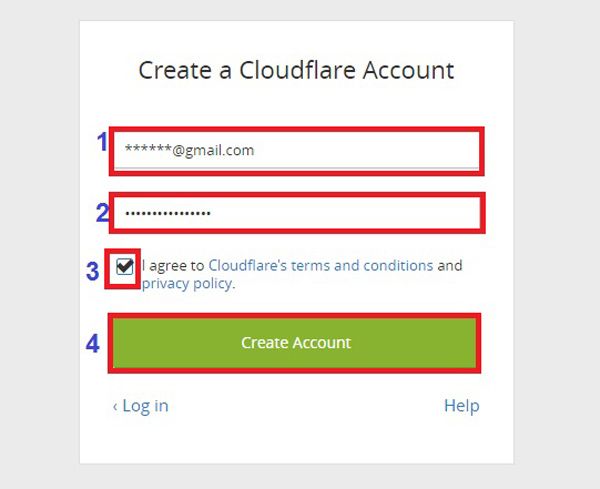This screenshot has width=600, height=489.
Task: Uncheck the terms agreement checkbox
Action: [125, 266]
